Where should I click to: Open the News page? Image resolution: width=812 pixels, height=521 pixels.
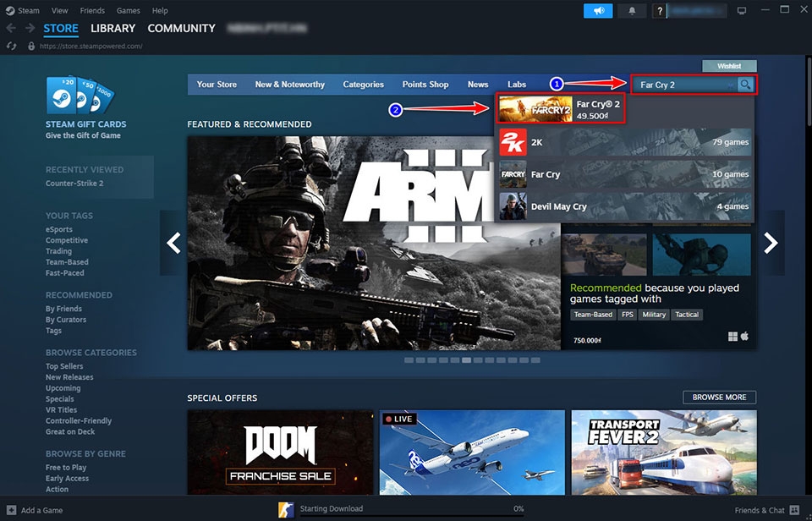pyautogui.click(x=477, y=85)
